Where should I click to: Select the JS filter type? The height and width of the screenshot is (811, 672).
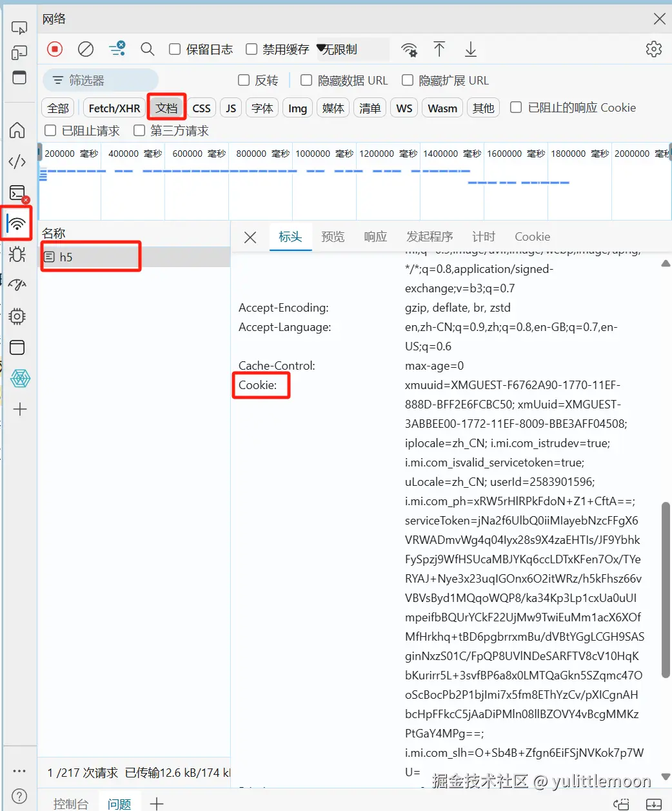[x=231, y=108]
